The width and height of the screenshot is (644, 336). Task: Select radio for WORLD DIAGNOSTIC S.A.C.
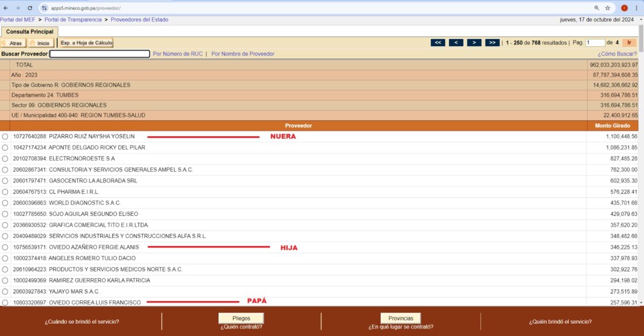5,203
